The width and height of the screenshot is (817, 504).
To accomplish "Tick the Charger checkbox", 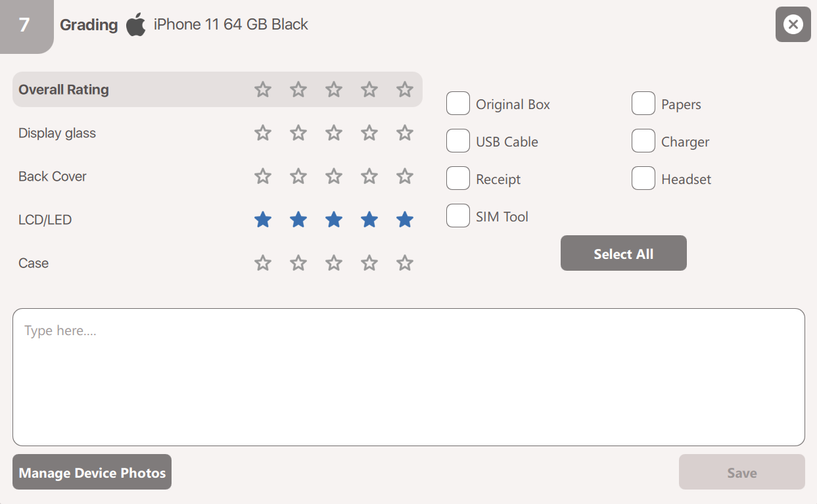I will [643, 141].
